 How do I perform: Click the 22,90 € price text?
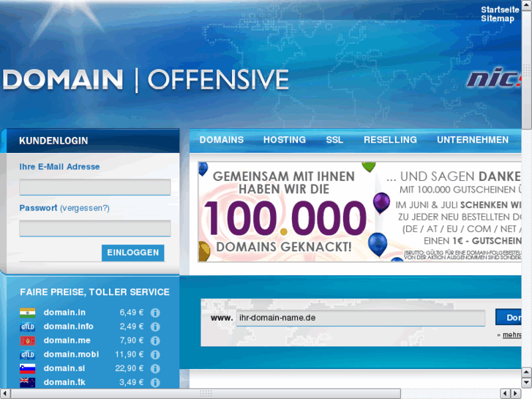click(x=130, y=368)
